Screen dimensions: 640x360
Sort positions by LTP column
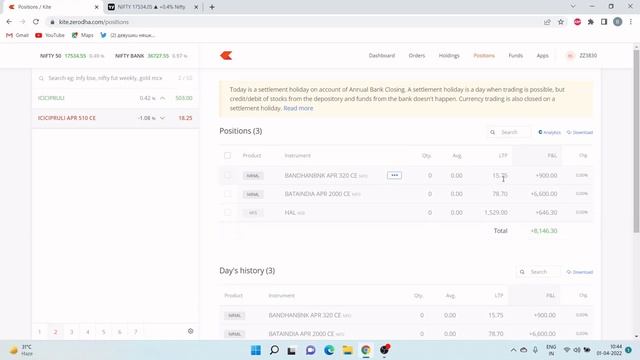point(503,156)
